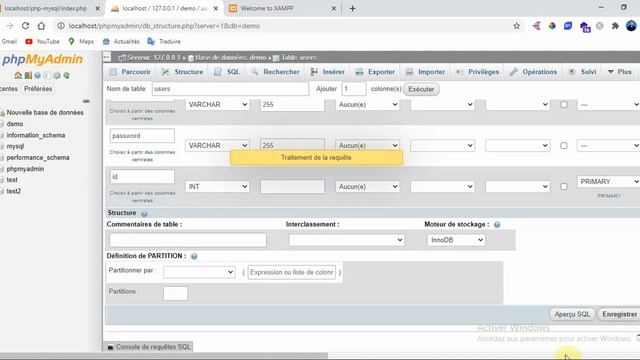Click the green reload navigation icon
The image size is (640, 360).
coord(67,76)
